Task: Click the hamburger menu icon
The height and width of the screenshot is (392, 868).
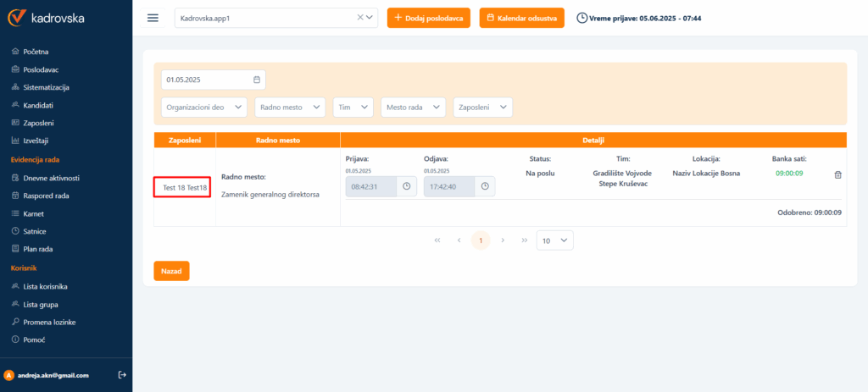Action: (x=153, y=18)
